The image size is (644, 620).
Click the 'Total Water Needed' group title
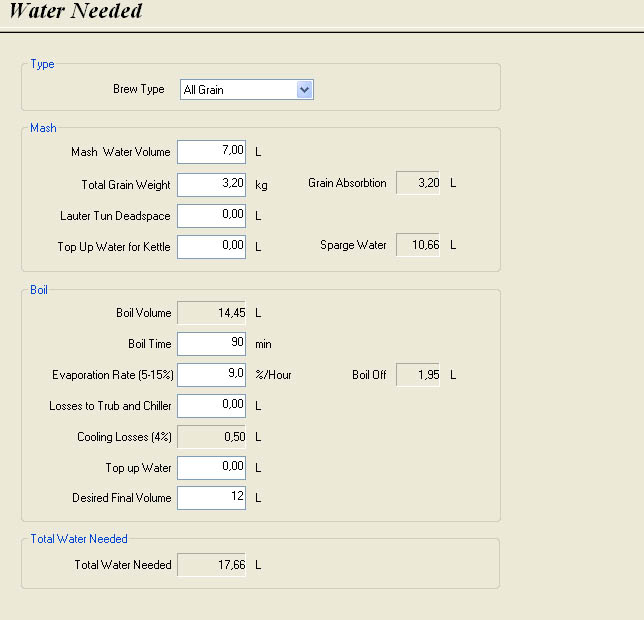click(x=79, y=539)
